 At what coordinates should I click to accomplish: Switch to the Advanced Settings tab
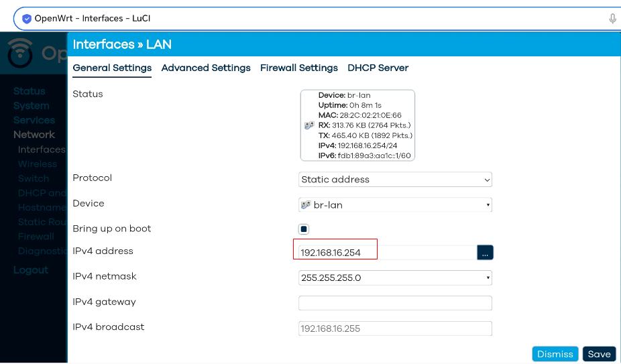[206, 68]
